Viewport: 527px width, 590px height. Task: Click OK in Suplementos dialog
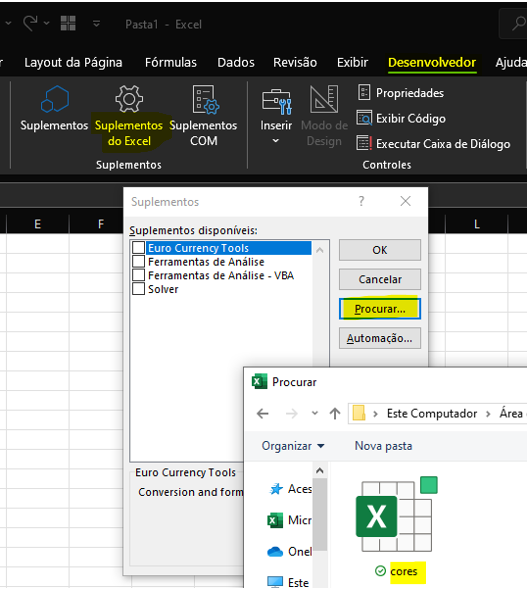[380, 250]
